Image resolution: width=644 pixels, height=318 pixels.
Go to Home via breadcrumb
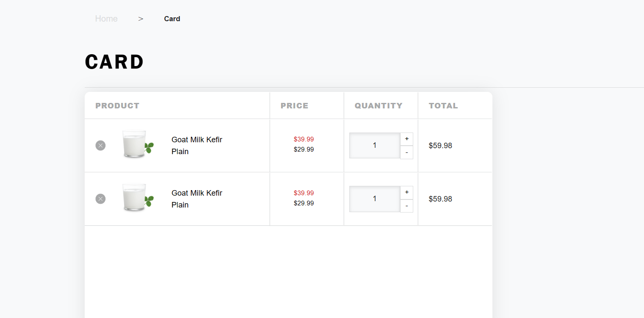(106, 19)
